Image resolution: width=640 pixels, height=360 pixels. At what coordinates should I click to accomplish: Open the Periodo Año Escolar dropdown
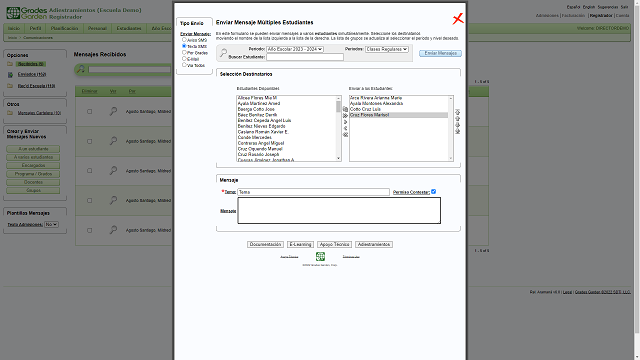coord(295,49)
